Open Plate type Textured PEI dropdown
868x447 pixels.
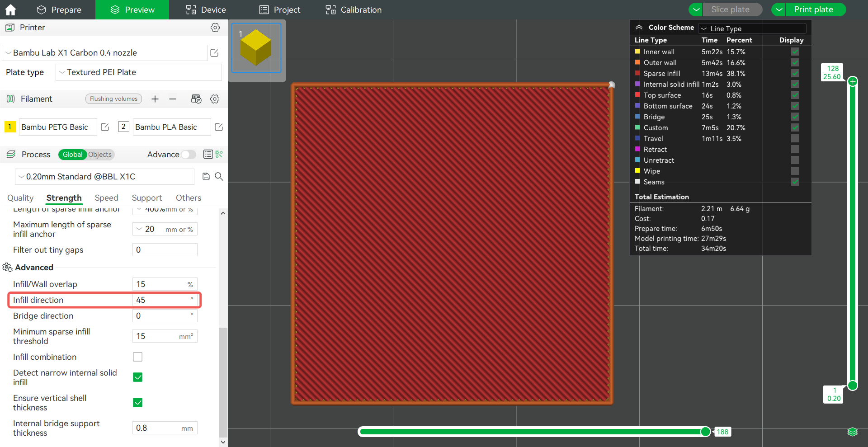pyautogui.click(x=139, y=72)
